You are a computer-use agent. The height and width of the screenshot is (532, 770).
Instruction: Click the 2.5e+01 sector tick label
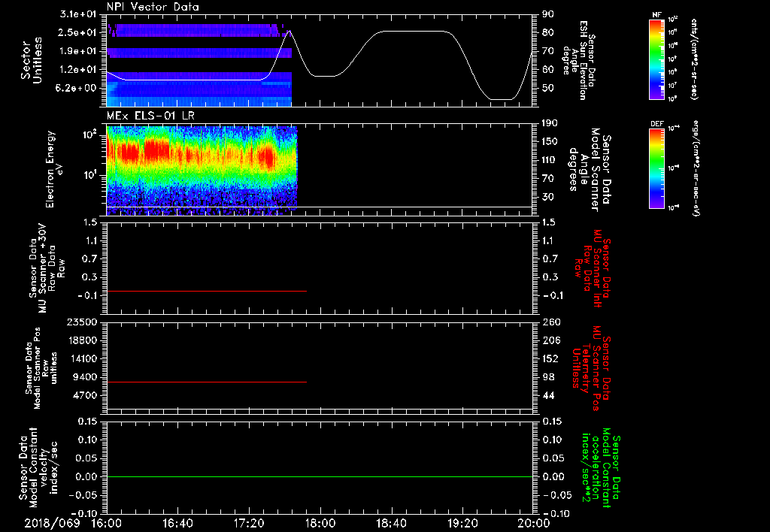tap(77, 32)
